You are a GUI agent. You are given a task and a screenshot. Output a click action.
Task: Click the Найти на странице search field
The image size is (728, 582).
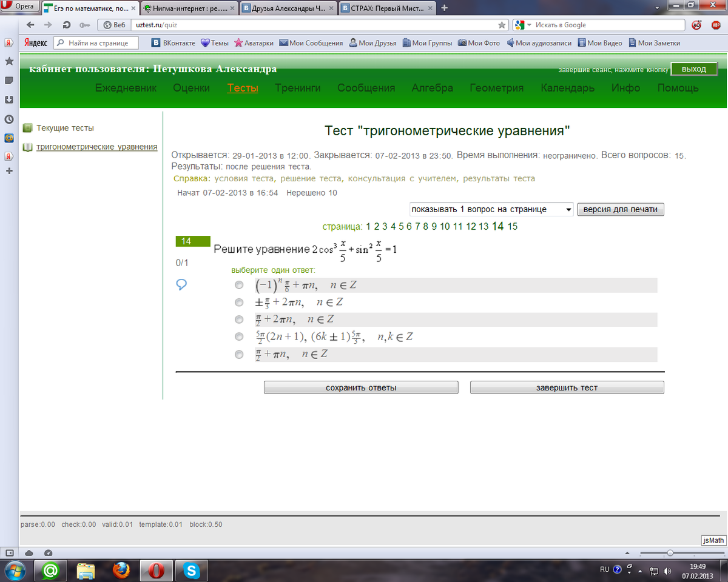tap(96, 43)
